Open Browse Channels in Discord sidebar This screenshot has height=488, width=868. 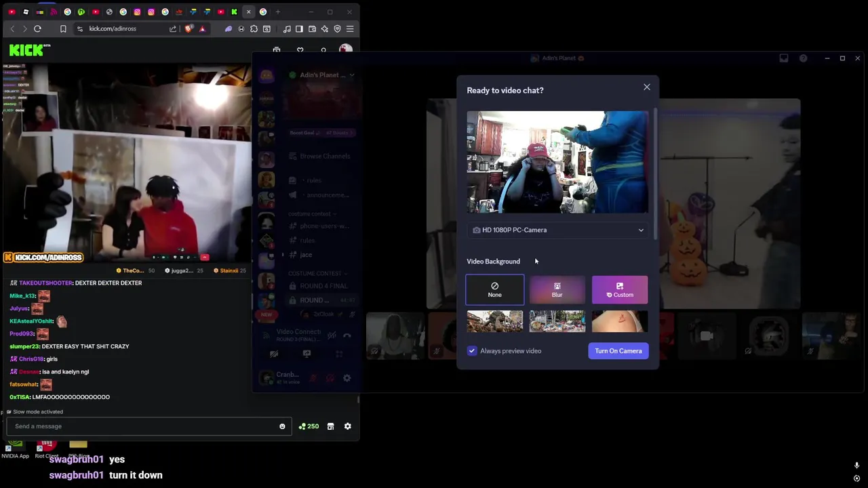click(319, 156)
